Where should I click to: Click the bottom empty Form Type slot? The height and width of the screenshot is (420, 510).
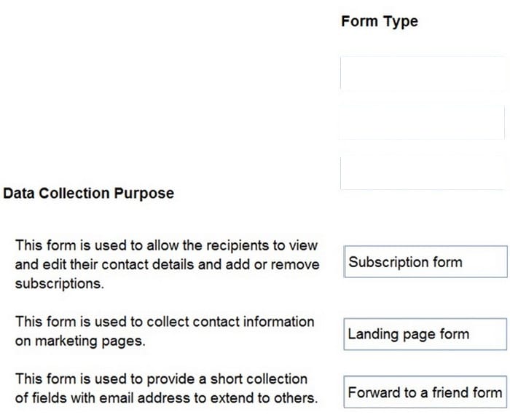tap(423, 173)
